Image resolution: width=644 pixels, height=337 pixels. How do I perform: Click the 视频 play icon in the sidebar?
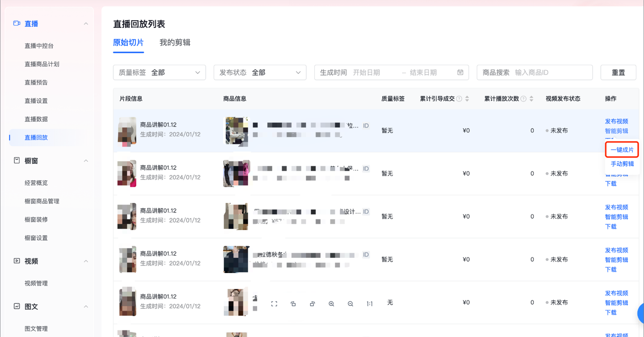point(17,261)
